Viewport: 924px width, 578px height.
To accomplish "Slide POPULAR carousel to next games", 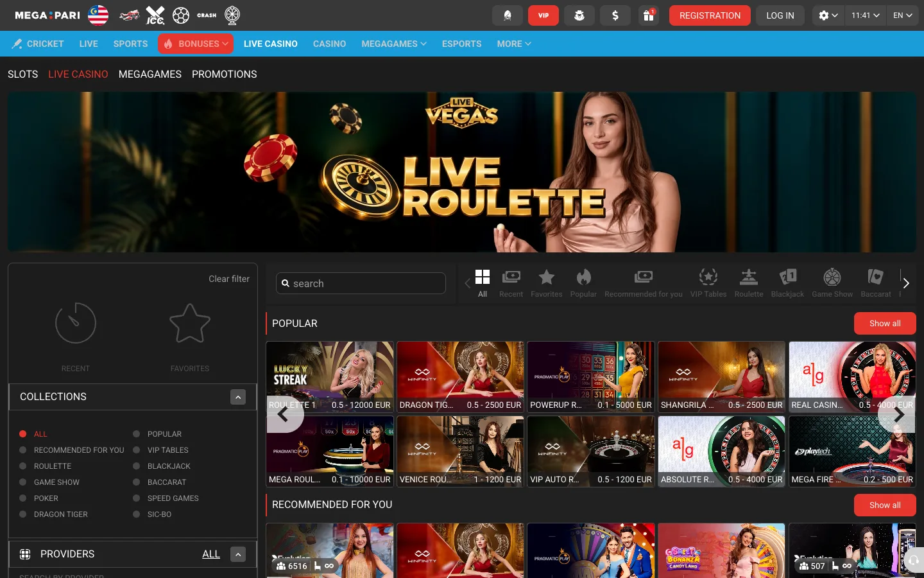I will pos(898,414).
